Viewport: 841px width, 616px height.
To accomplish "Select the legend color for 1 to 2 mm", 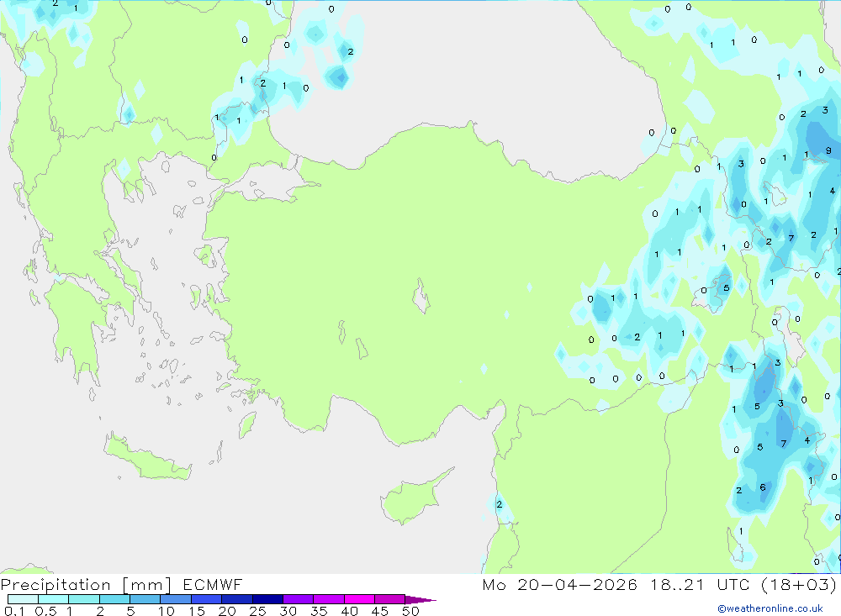I will [x=84, y=599].
